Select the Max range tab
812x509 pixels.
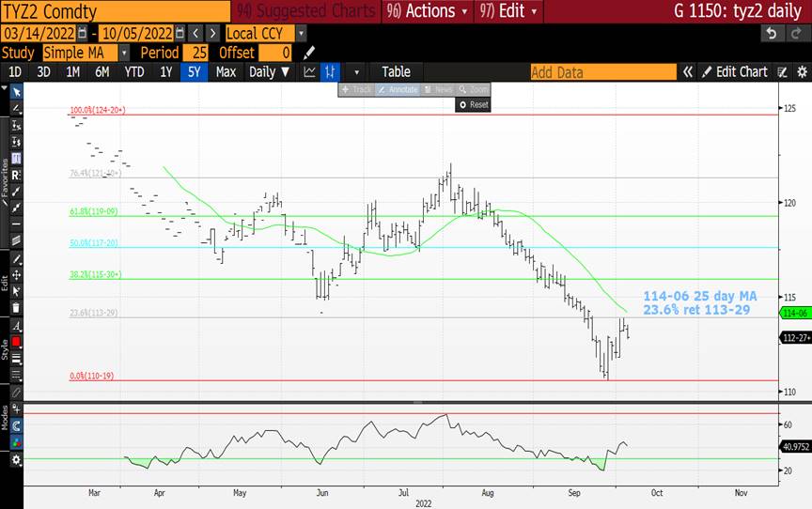pyautogui.click(x=226, y=72)
